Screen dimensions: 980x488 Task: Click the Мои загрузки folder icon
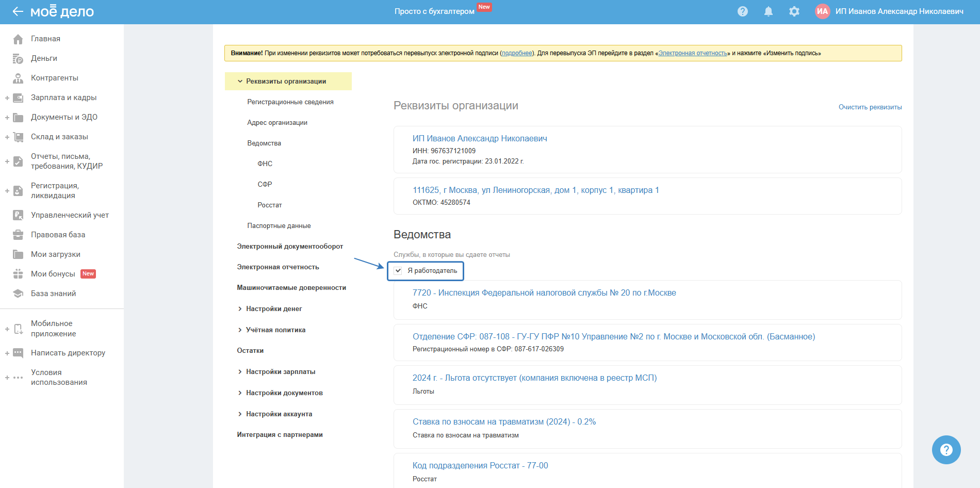18,254
